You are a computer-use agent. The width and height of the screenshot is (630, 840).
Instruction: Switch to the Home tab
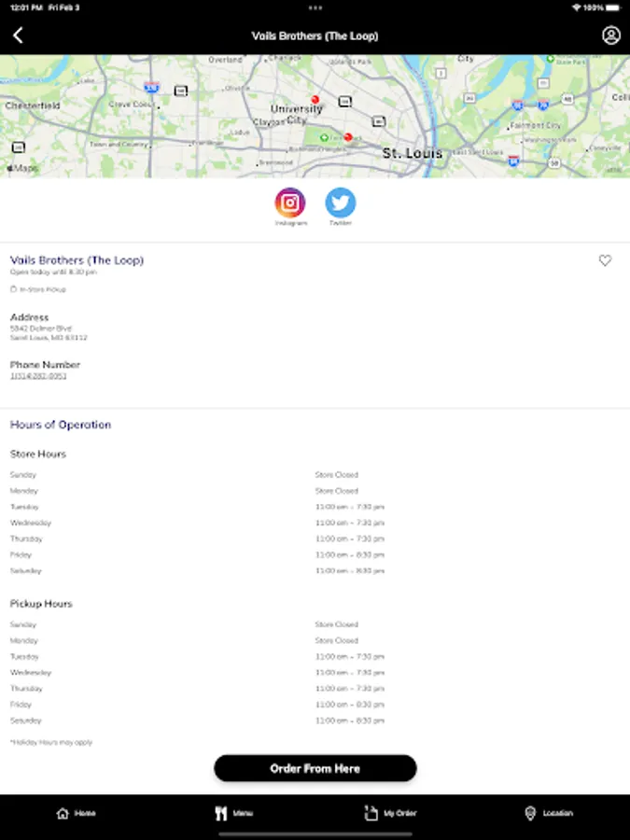point(77,813)
